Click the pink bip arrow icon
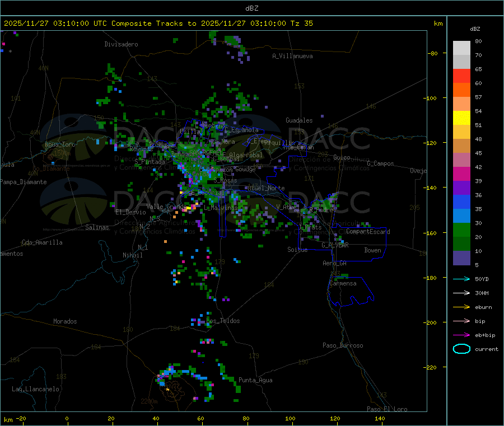The height and width of the screenshot is (426, 504). click(x=461, y=321)
